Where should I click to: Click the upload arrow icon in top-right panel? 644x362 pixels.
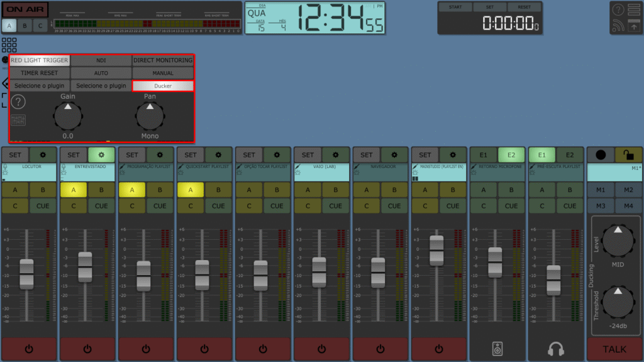tap(633, 26)
